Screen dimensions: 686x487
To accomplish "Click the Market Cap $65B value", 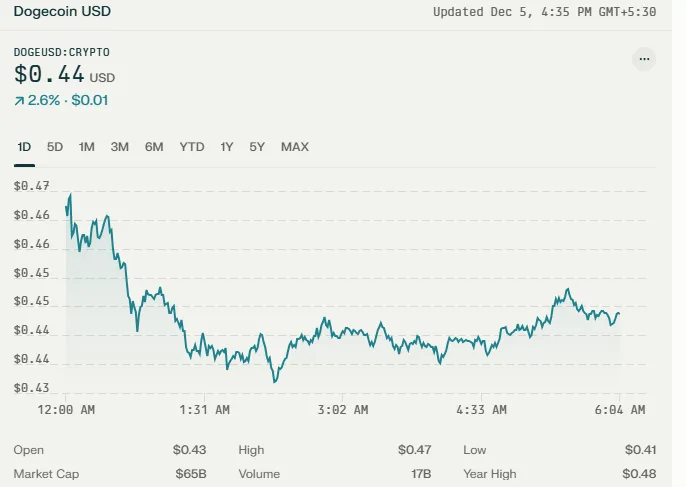I will click(191, 474).
